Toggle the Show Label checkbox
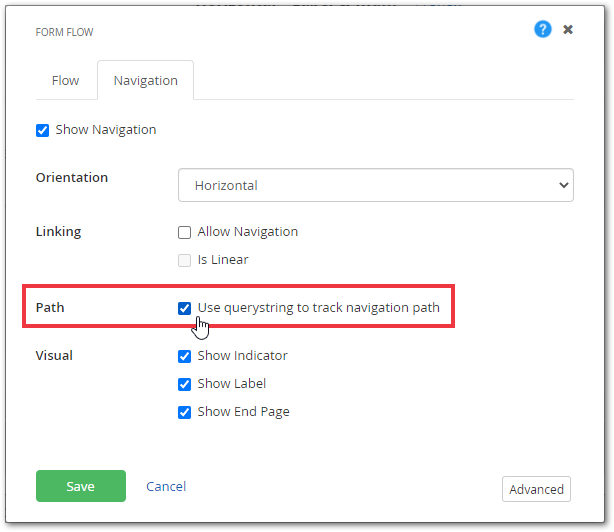 [x=184, y=384]
